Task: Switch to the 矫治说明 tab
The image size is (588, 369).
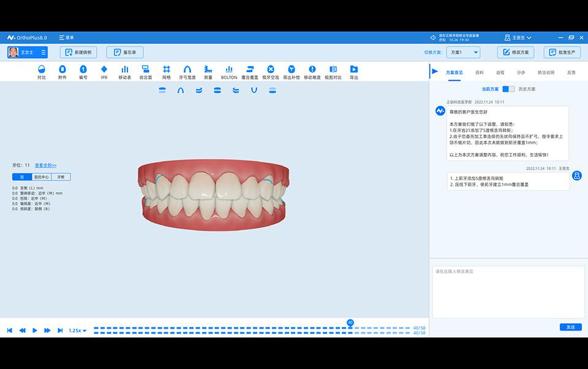Action: coord(546,72)
